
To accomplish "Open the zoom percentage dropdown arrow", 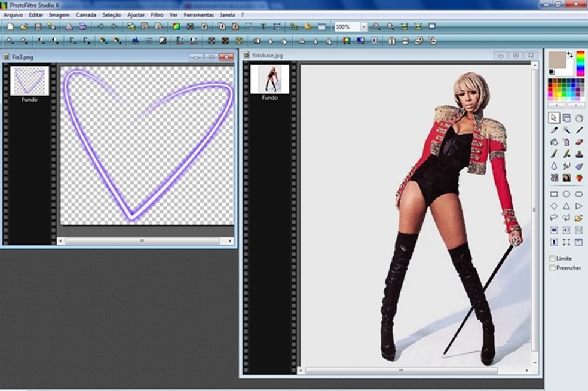I will click(364, 27).
